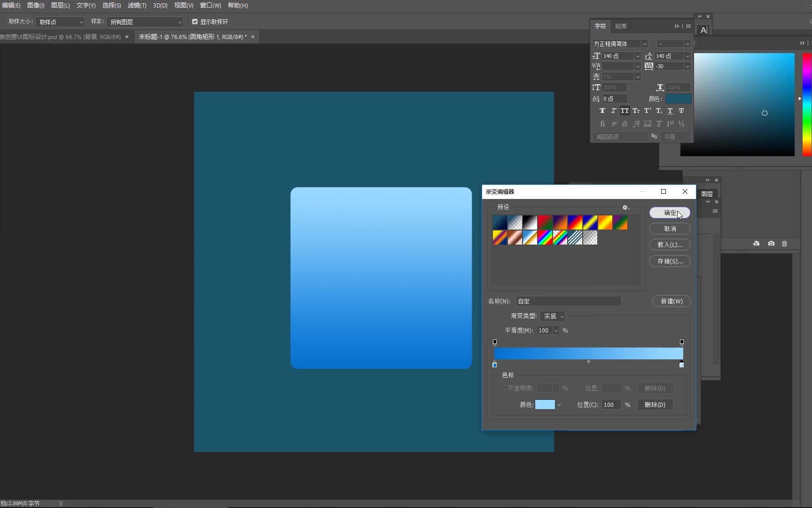Image resolution: width=812 pixels, height=508 pixels.
Task: Open the 图层(L) menu
Action: (60, 5)
